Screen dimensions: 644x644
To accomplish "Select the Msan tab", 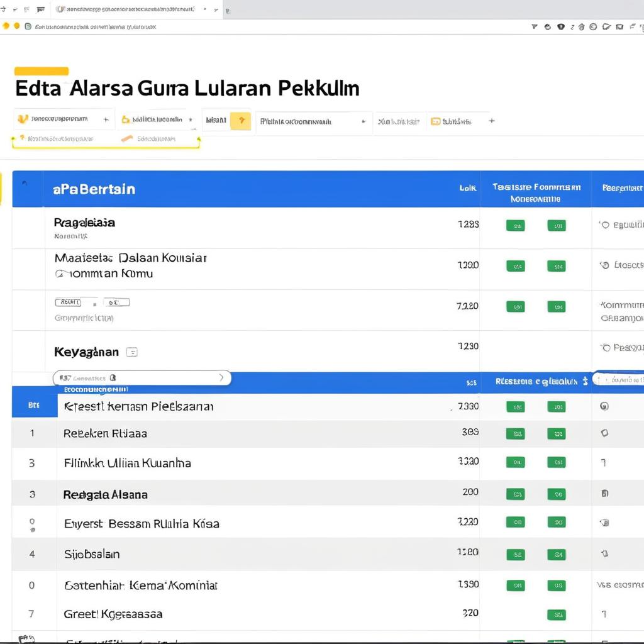I will pyautogui.click(x=216, y=120).
